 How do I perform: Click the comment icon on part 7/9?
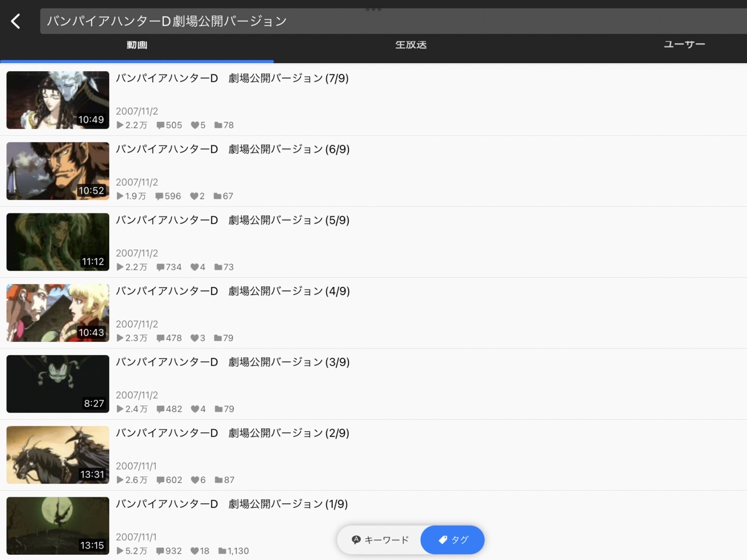pyautogui.click(x=160, y=125)
